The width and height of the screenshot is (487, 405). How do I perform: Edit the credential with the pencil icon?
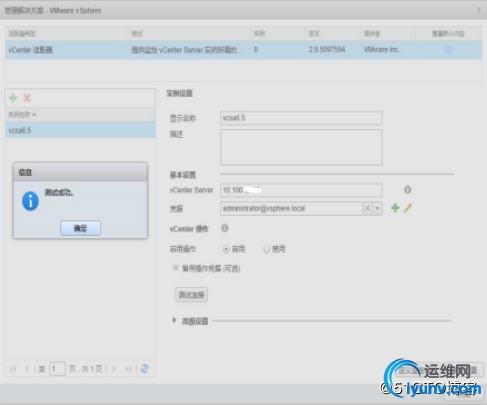(x=407, y=208)
